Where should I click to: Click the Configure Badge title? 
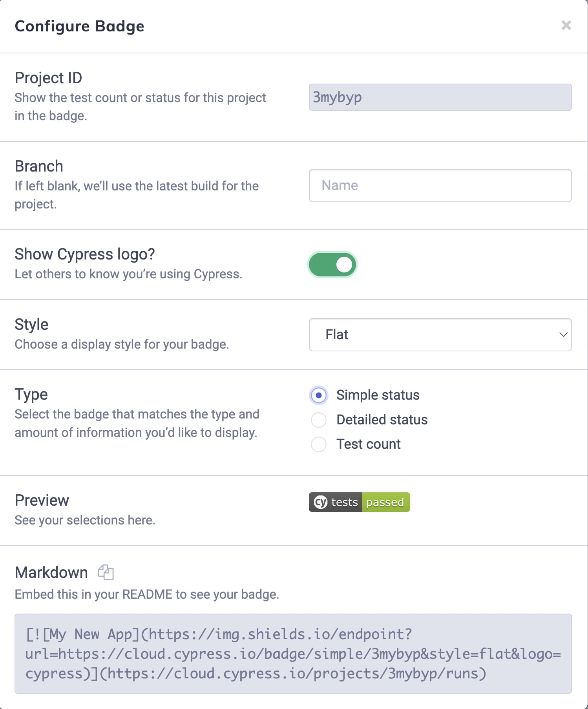(79, 26)
